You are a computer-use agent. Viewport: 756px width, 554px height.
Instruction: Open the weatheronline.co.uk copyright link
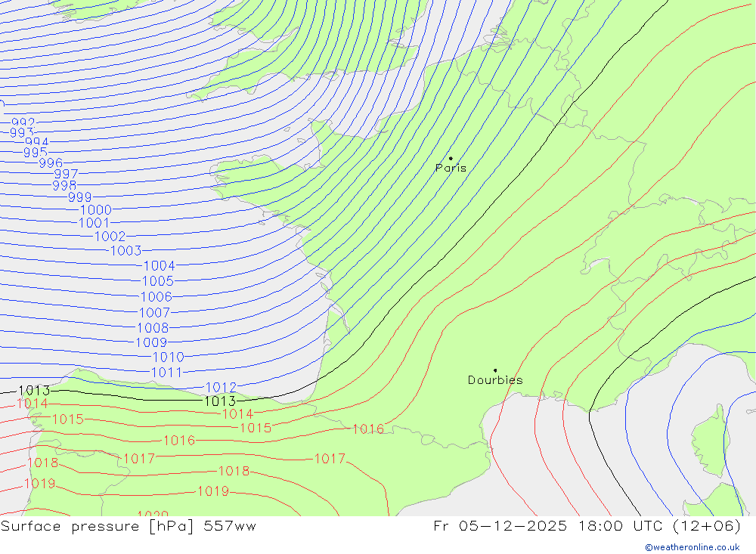pos(692,547)
